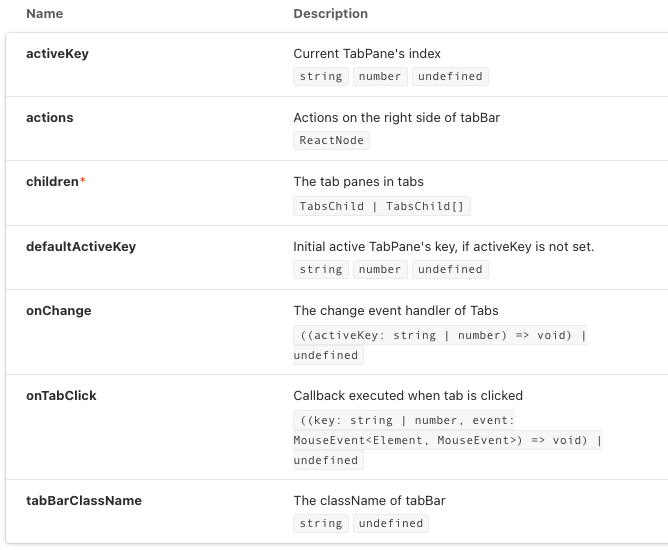Click the onChange prop name

tap(58, 311)
